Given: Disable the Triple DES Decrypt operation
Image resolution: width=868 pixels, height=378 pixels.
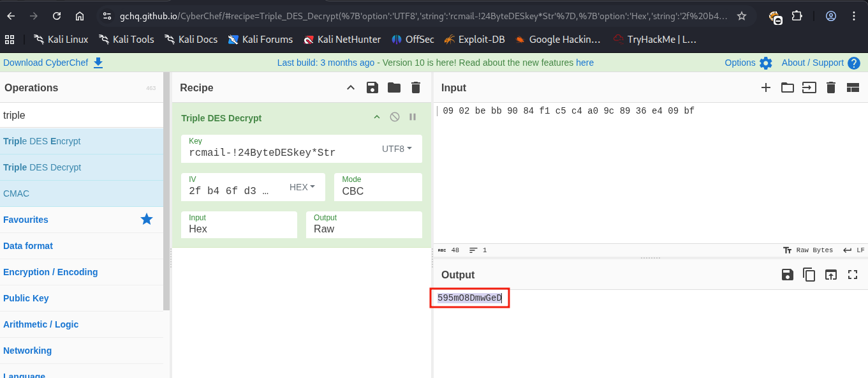Looking at the screenshot, I should pos(395,117).
